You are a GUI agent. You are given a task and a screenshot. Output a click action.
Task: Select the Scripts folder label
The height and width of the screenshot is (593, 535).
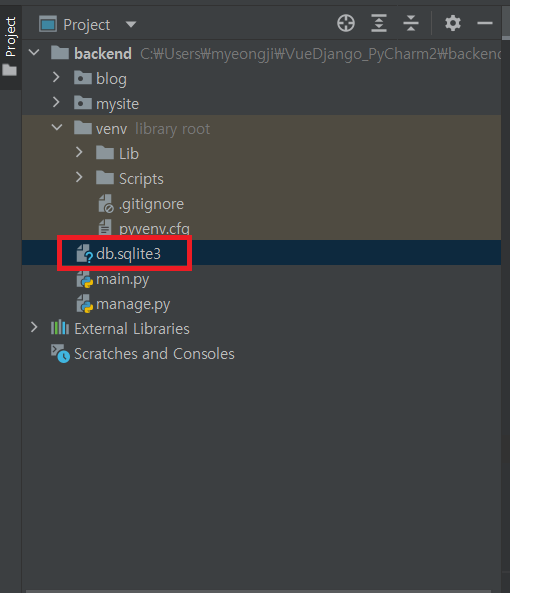[x=141, y=179]
